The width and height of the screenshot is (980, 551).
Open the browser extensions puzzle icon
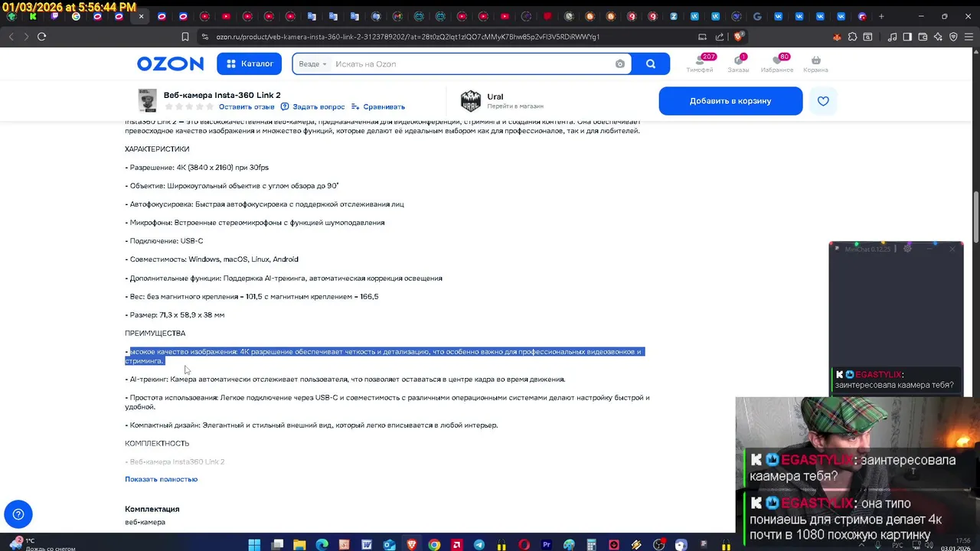pos(852,36)
